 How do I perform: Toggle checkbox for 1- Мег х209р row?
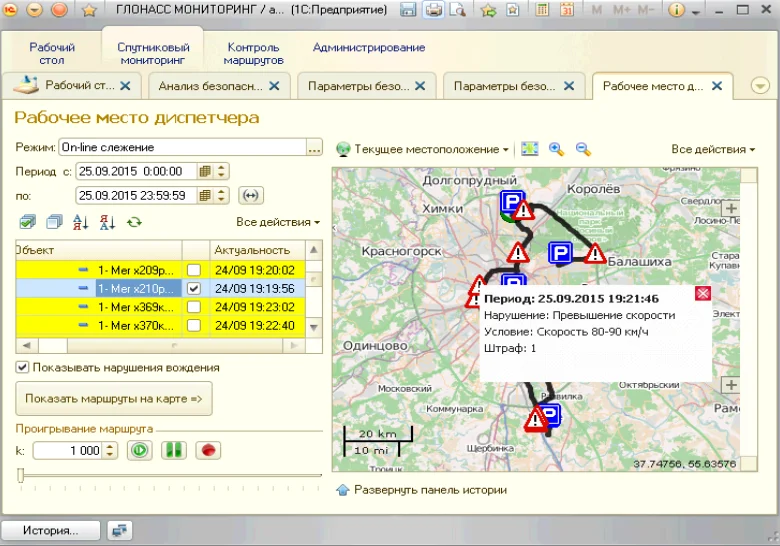194,270
